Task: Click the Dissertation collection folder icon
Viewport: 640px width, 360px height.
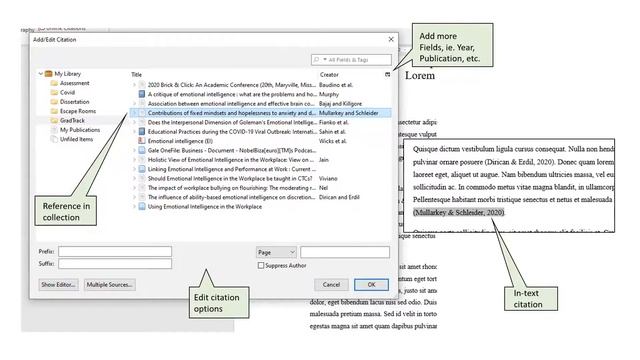Action: click(x=54, y=102)
